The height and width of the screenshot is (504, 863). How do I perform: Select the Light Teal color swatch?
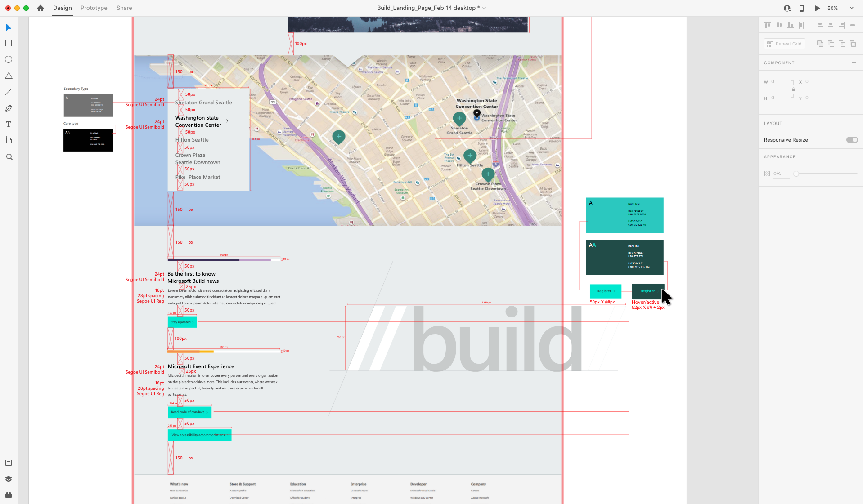click(625, 215)
